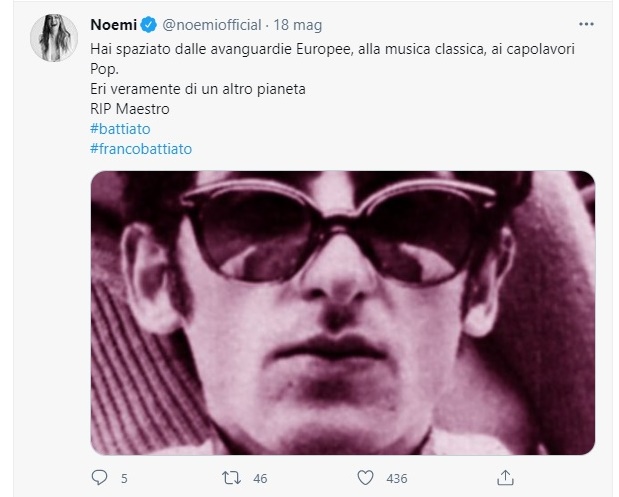
Task: Open Noemi's profile avatar
Action: tap(54, 38)
